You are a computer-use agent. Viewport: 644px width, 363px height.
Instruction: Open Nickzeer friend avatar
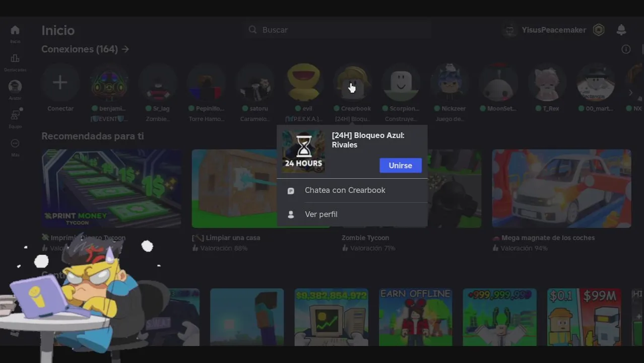coord(450,83)
